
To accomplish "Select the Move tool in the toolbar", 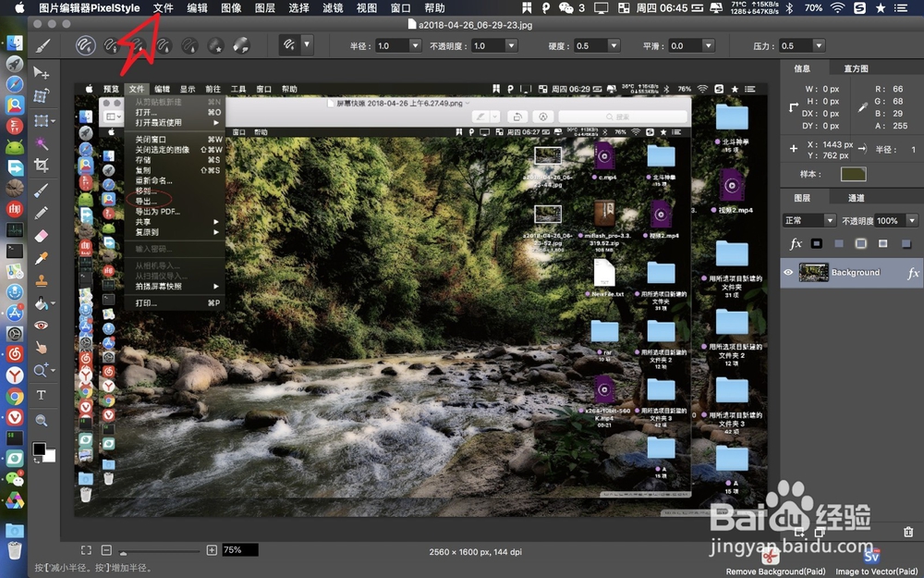I will [43, 69].
